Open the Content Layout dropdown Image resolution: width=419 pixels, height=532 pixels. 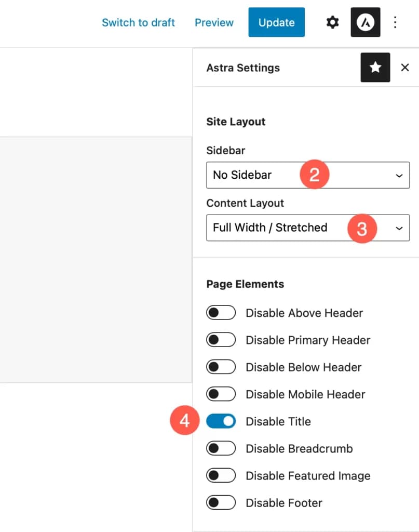(307, 228)
